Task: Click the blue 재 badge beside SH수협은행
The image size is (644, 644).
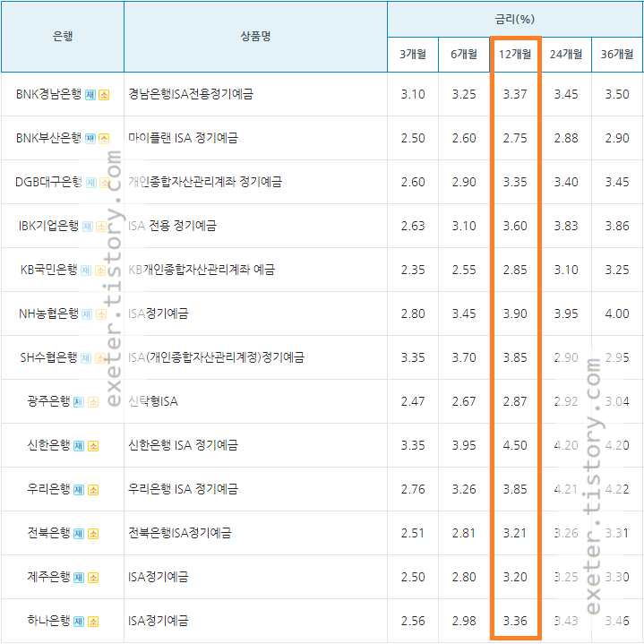Action: coord(86,358)
